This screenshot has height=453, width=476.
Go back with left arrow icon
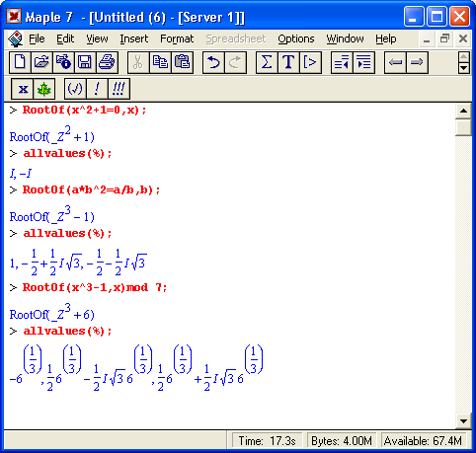(395, 62)
